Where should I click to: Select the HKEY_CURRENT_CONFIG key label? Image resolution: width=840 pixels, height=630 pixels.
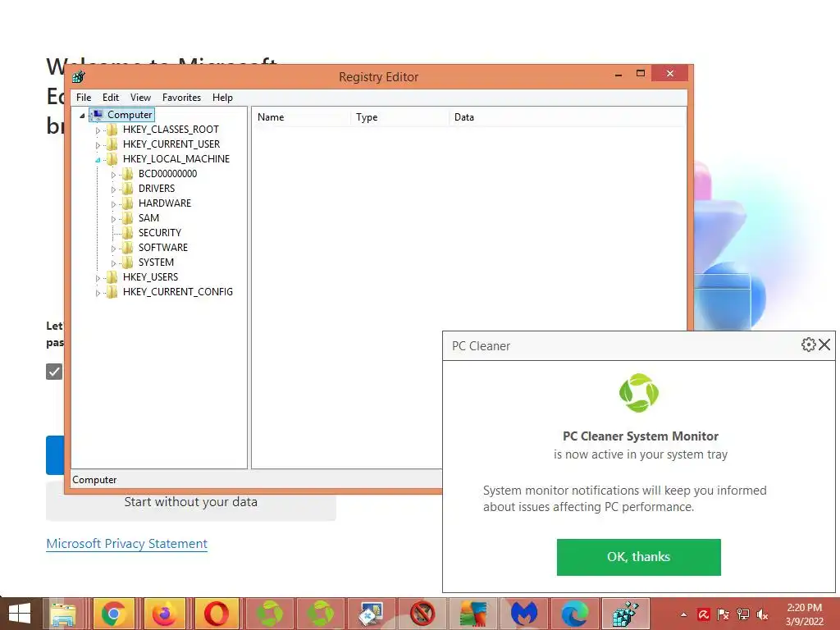tap(178, 291)
